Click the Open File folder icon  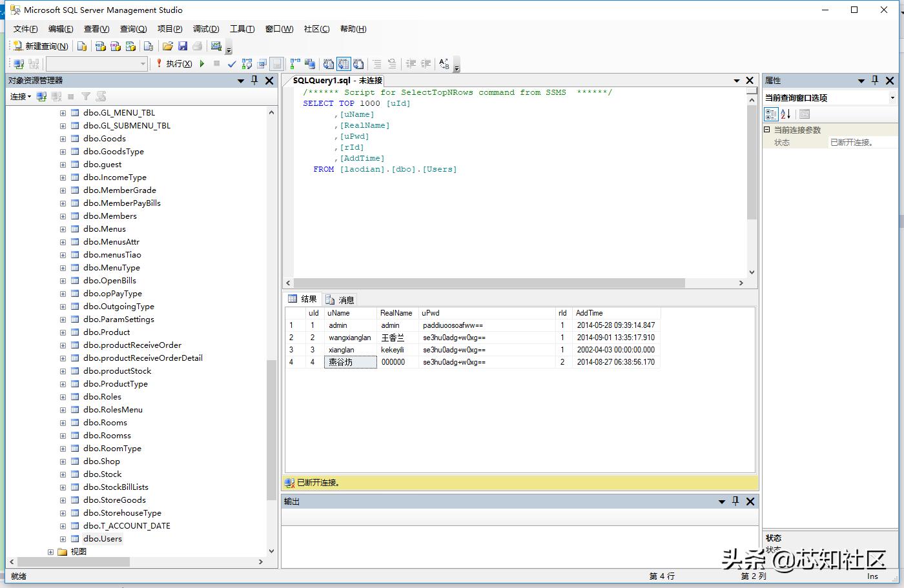click(167, 46)
